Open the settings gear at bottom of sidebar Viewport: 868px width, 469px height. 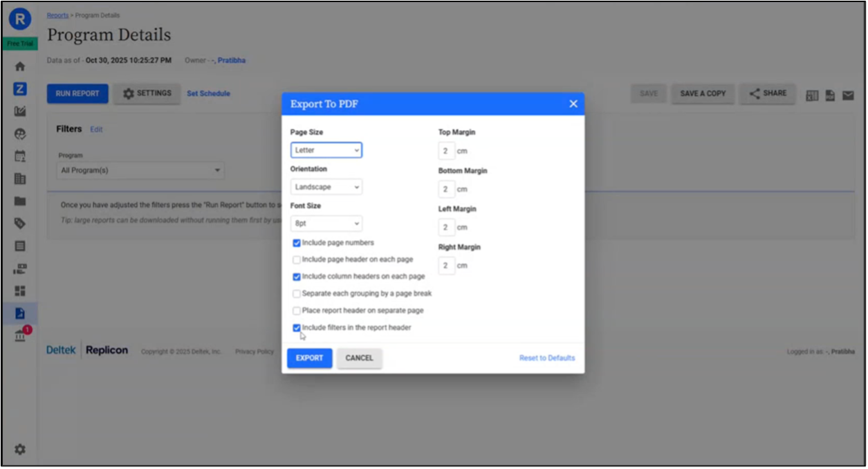click(x=19, y=449)
